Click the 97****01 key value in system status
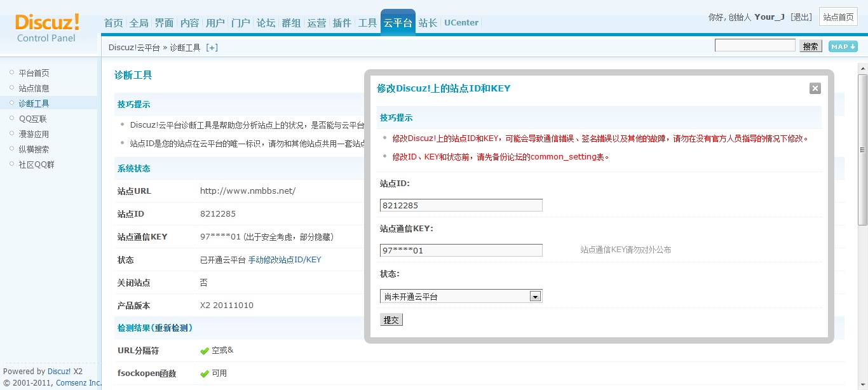868x390 pixels. 220,237
